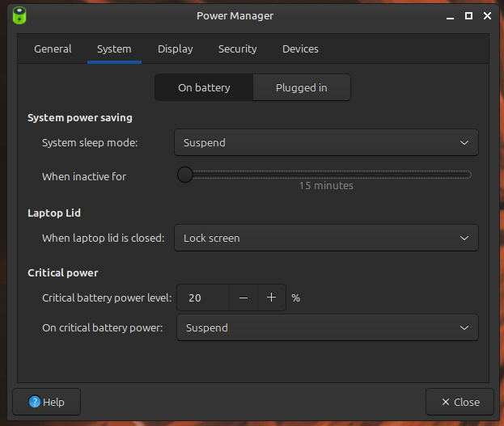Screen dimensions: 504x426
Task: Click the green battery Power Manager icon
Action: pyautogui.click(x=19, y=15)
